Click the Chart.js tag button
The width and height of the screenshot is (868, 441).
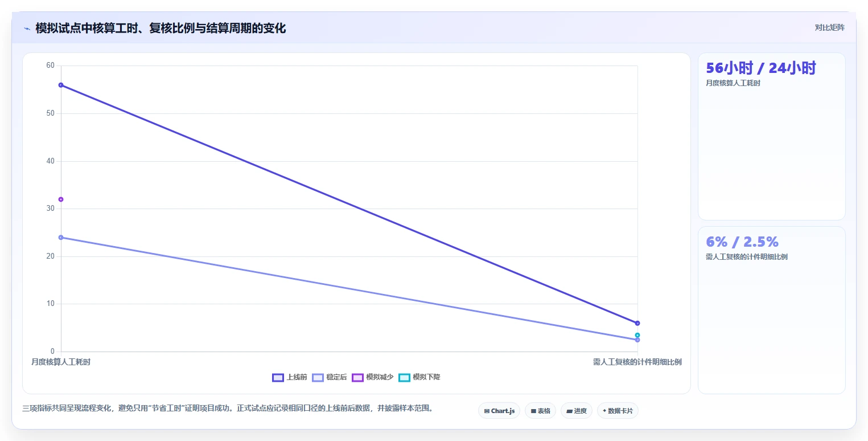[x=499, y=411]
